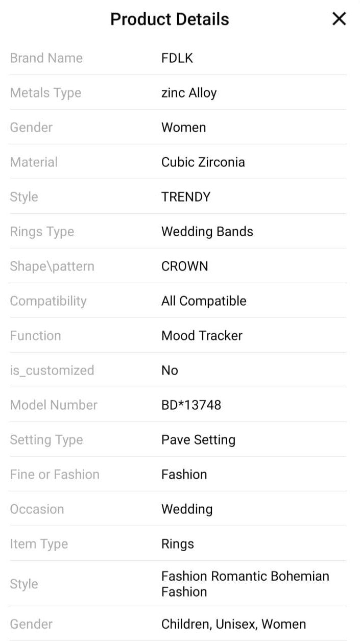Screen dimensions: 360x644
Task: Select the Children, Unisex, Women value
Action: [x=233, y=624]
